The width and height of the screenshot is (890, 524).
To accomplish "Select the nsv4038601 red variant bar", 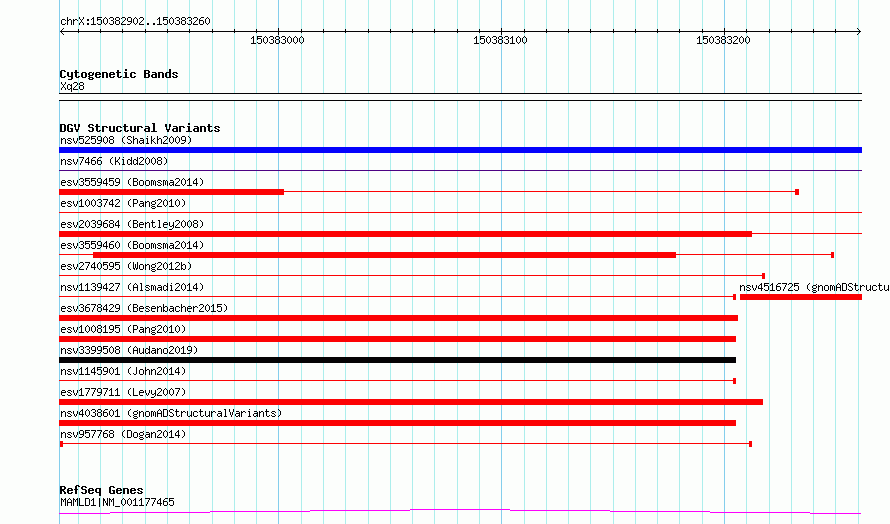I will coord(397,423).
